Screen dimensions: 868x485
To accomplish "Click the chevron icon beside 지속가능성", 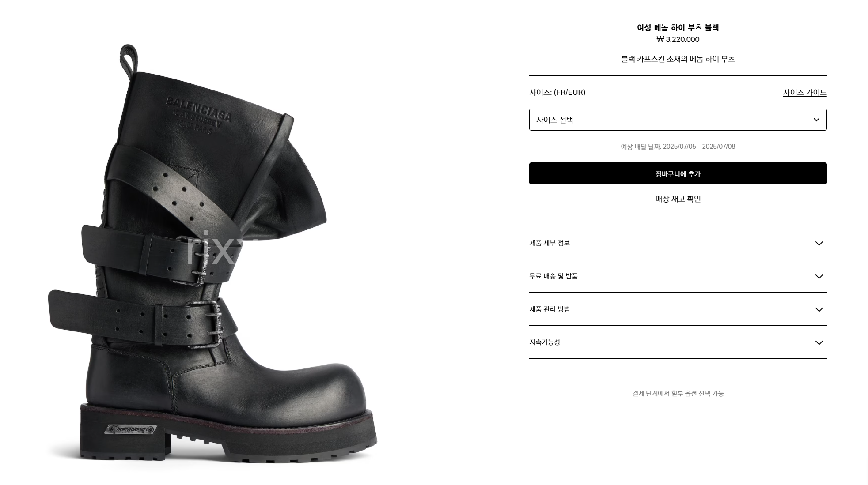I will click(819, 343).
